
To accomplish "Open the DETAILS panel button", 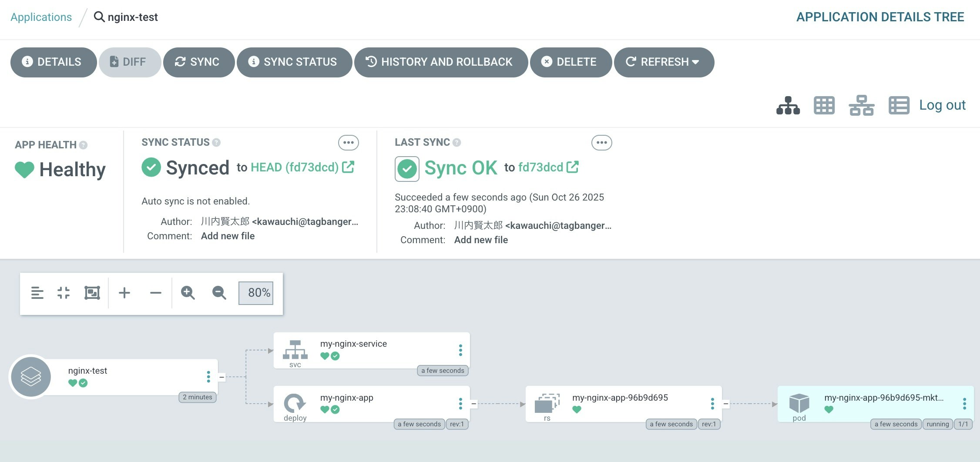I will [x=53, y=62].
